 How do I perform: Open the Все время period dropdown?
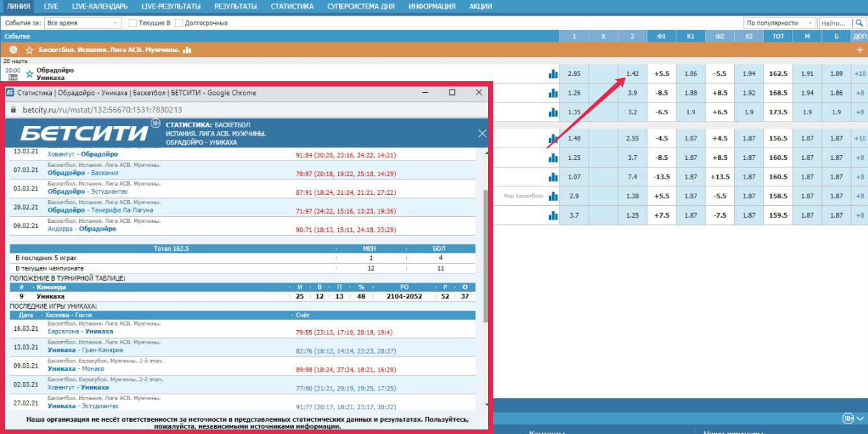(83, 23)
